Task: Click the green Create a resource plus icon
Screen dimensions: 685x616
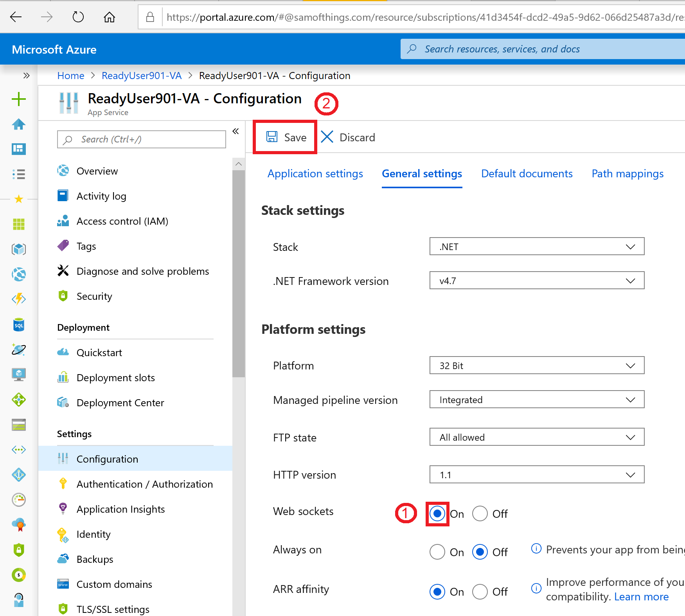Action: click(19, 99)
